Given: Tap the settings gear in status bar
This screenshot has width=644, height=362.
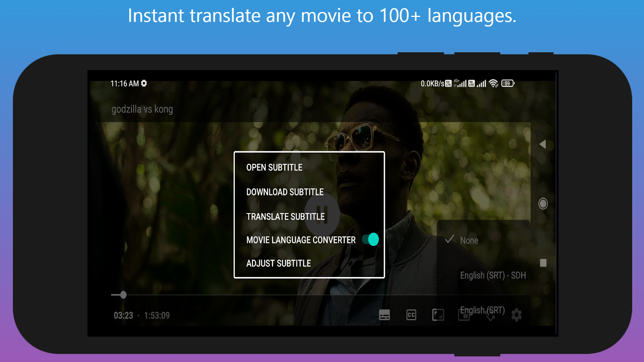Looking at the screenshot, I should coord(144,83).
